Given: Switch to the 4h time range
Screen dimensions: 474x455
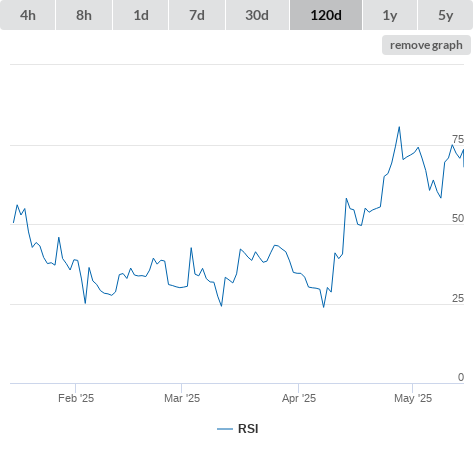Looking at the screenshot, I should click(x=28, y=15).
